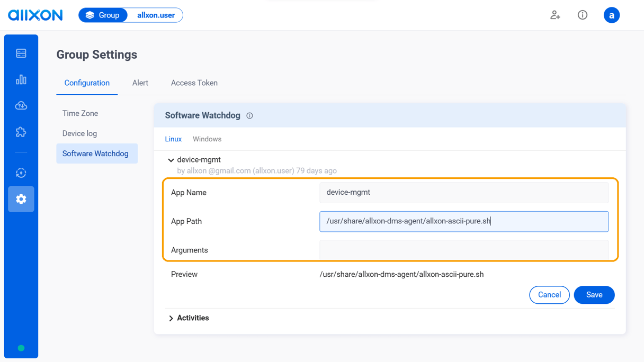Select the plugins puzzle icon
The height and width of the screenshot is (362, 644).
(x=21, y=132)
